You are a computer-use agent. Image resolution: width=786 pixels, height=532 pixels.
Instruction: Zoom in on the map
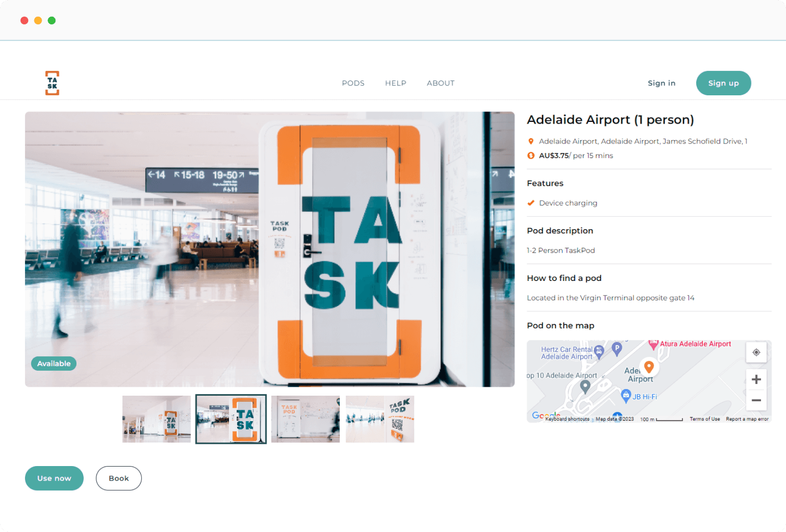(x=756, y=380)
